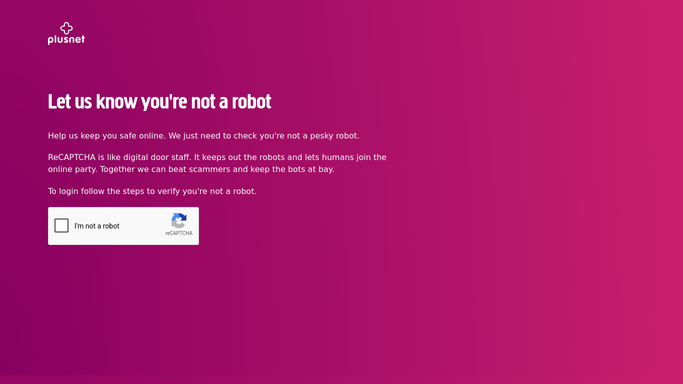The height and width of the screenshot is (384, 683).
Task: Click the "Let us know you're not a robot" heading
Action: [x=159, y=102]
